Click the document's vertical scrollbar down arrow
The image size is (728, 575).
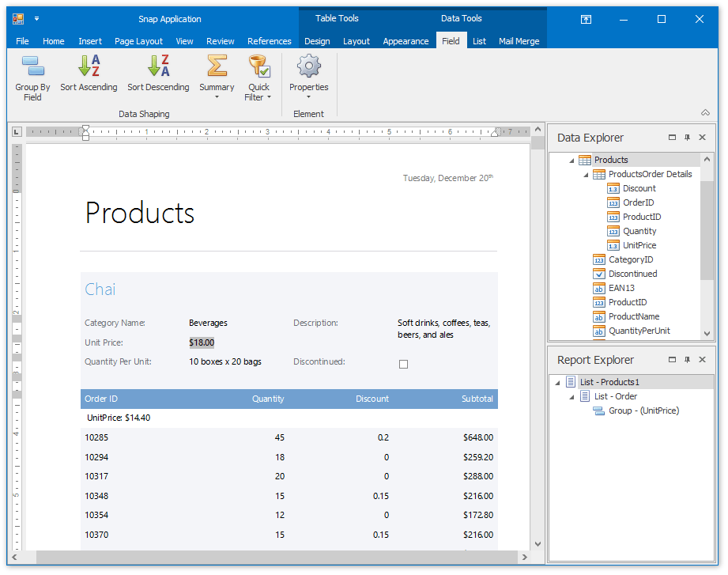click(538, 544)
